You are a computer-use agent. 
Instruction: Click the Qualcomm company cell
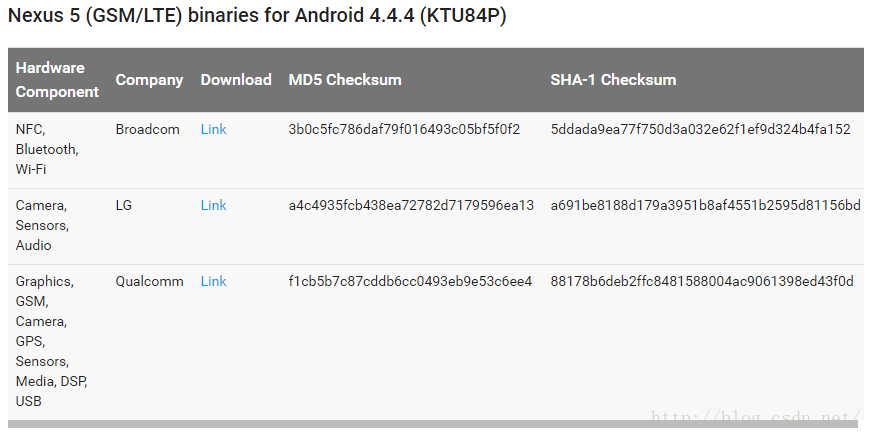pyautogui.click(x=149, y=281)
